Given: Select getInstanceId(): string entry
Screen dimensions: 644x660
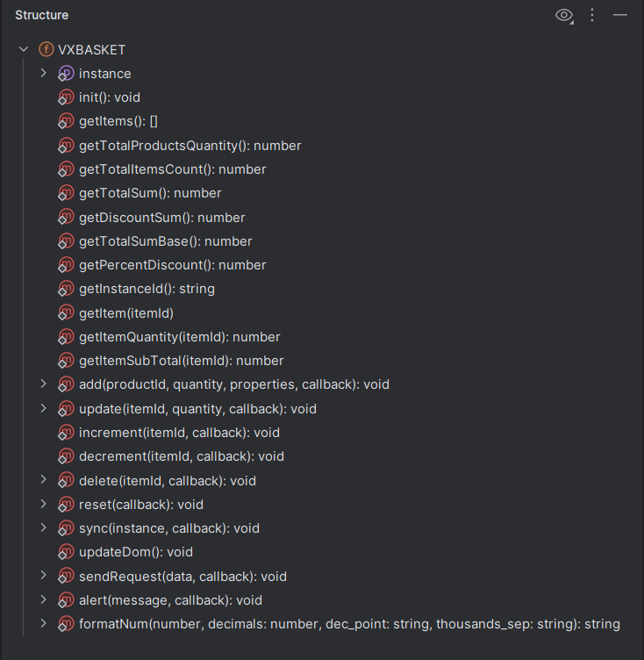Looking at the screenshot, I should [147, 289].
